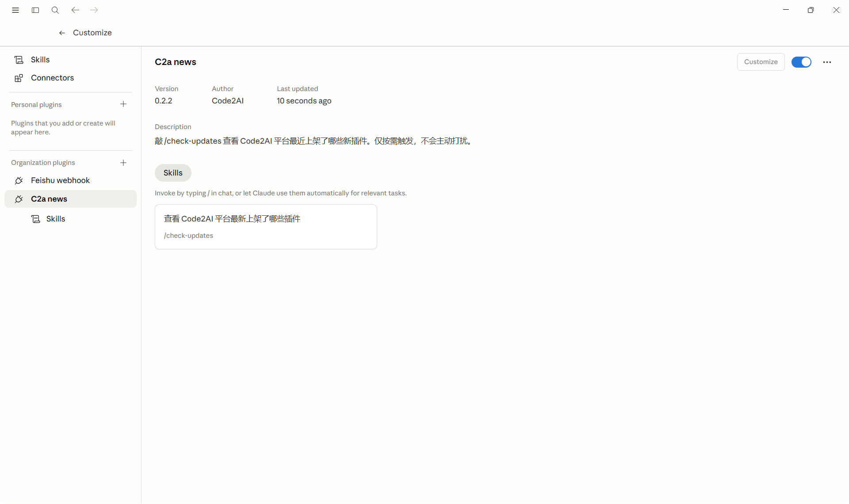Click the '10 seconds ago' timestamp

(x=304, y=101)
